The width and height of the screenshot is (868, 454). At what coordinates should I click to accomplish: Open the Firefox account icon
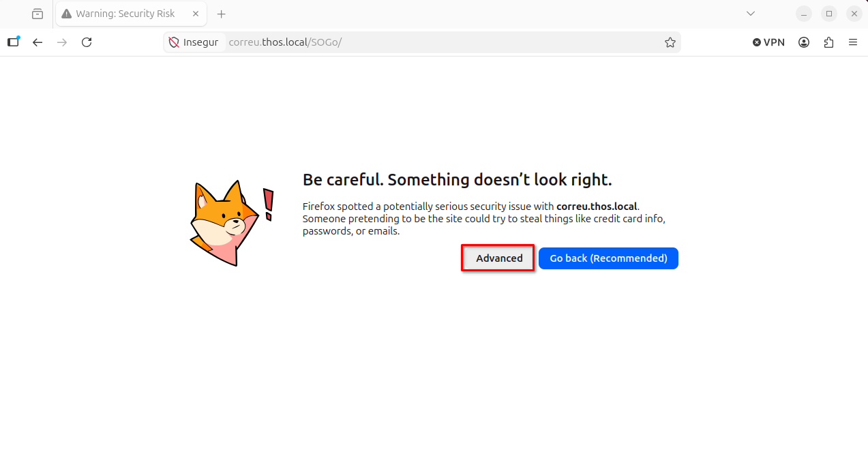[804, 42]
